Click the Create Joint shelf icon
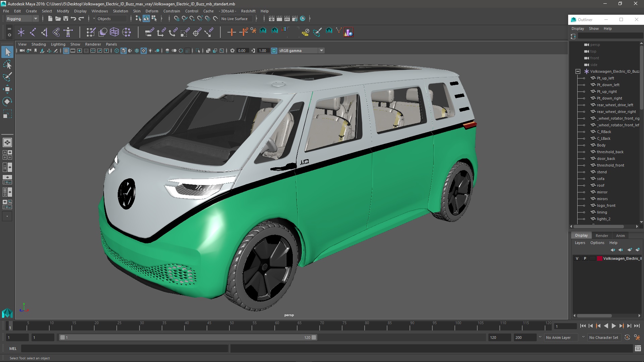Viewport: 644px width, 362px height. [x=33, y=32]
